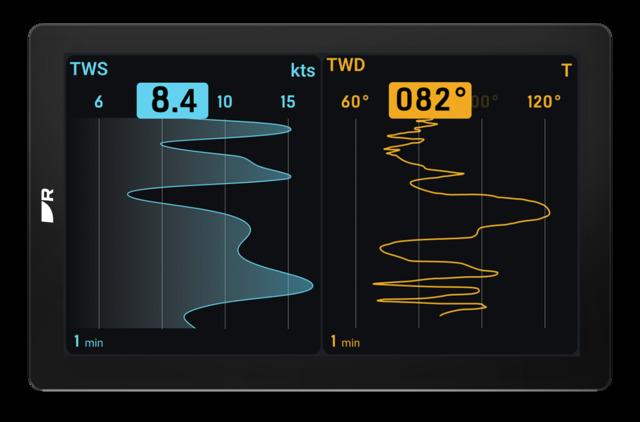640x422 pixels.
Task: Open the 1 min timescale on TWD panel
Action: coord(346,342)
